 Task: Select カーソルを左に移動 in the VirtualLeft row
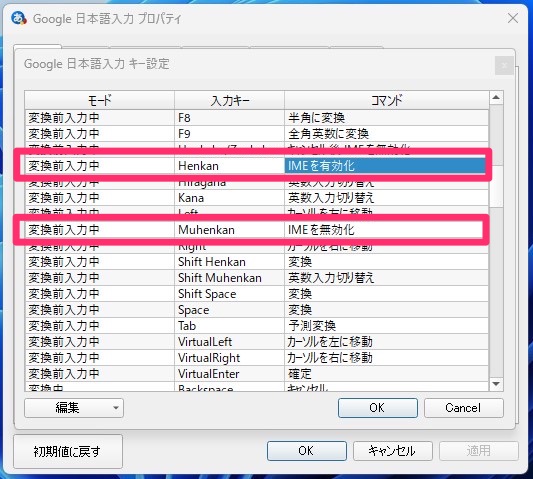[386, 342]
